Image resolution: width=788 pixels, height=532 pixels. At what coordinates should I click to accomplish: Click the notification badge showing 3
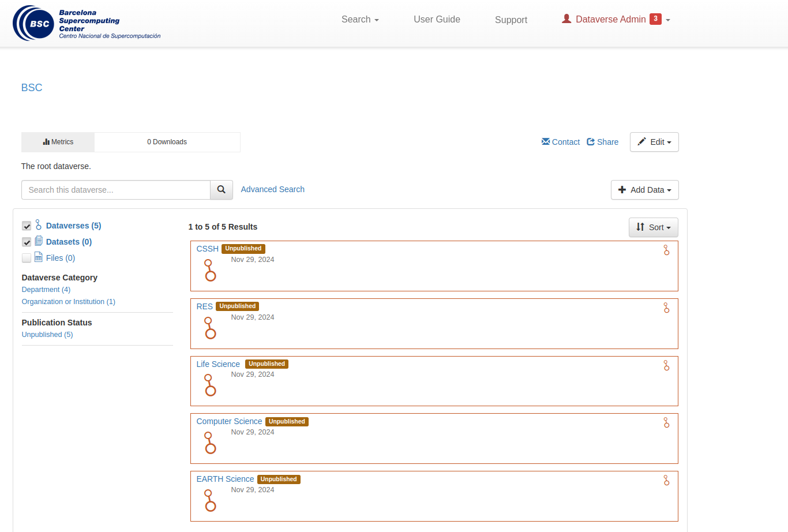[655, 19]
